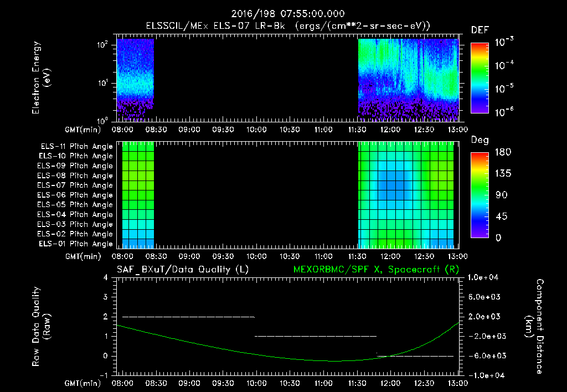The height and width of the screenshot is (392, 567).
Task: Click the data quality line segment at level 1
Action: point(316,336)
